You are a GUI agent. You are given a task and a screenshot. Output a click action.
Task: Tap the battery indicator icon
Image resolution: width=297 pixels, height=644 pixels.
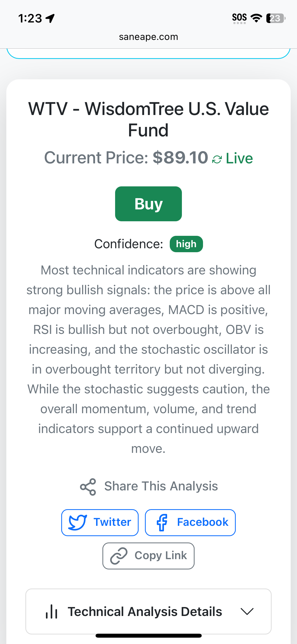[x=276, y=18]
